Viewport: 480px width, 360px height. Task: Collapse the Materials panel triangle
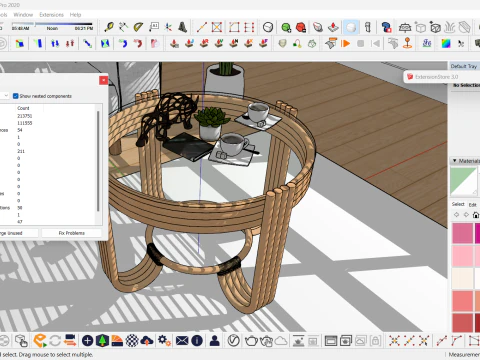(454, 161)
